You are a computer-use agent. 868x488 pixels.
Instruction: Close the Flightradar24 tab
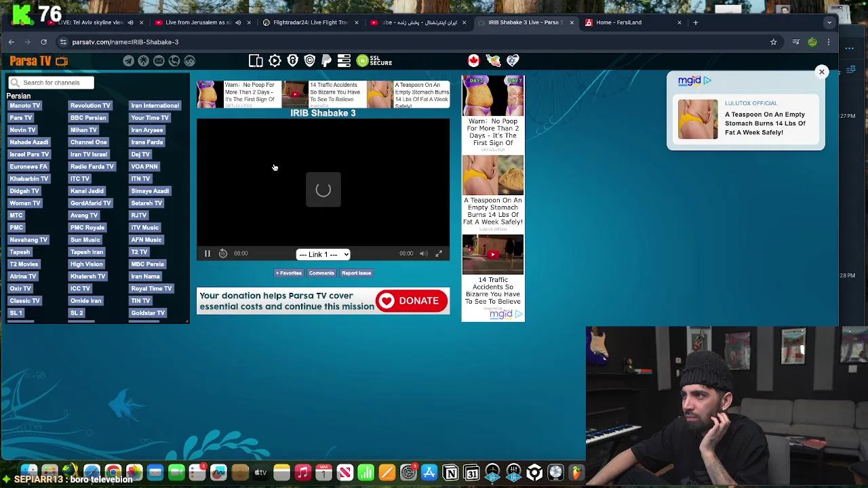coord(356,22)
